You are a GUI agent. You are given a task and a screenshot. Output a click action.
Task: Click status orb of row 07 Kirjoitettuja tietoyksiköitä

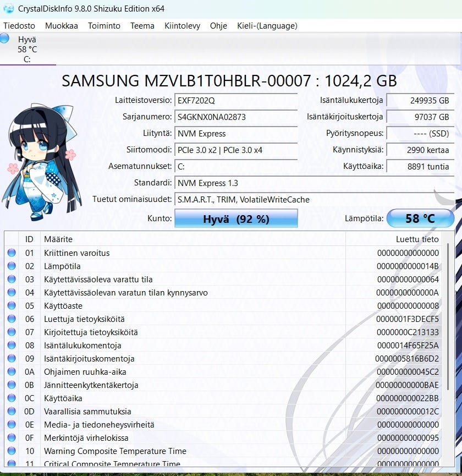[x=12, y=332]
